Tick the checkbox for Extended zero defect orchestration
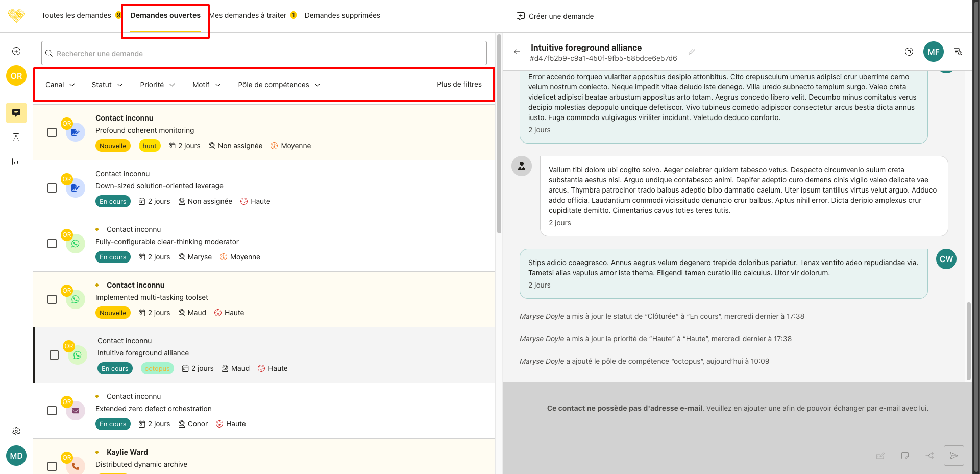 pos(52,411)
